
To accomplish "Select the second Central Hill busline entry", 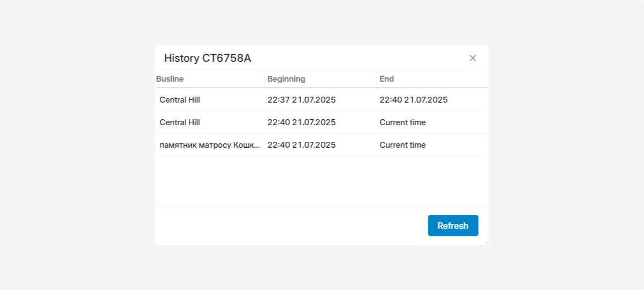I will tap(180, 122).
